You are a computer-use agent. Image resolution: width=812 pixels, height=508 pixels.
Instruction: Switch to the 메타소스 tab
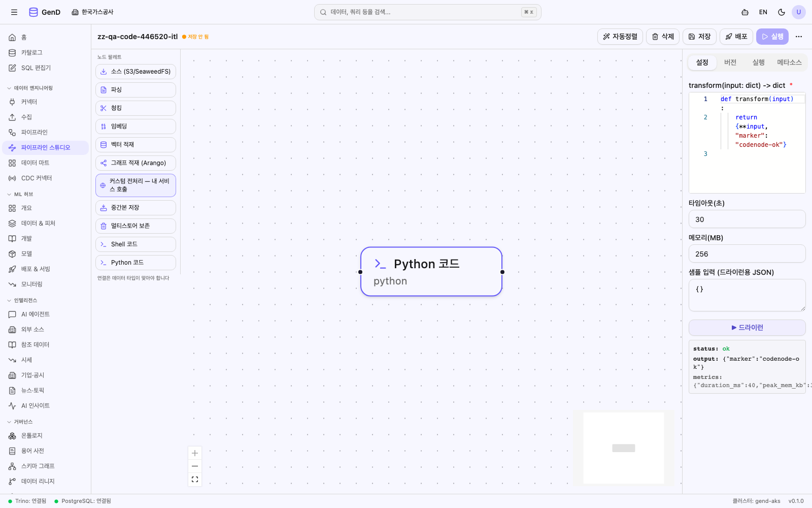coord(789,62)
